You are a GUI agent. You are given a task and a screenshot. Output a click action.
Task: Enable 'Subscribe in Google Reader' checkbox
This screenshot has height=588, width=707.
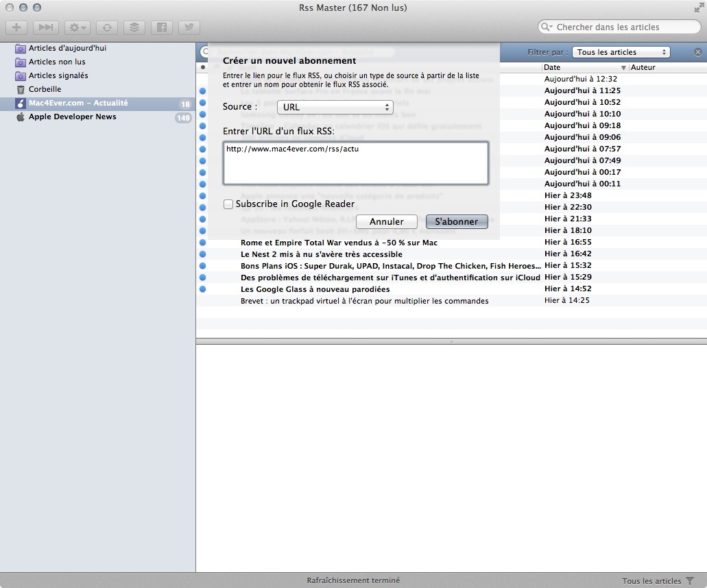click(228, 204)
